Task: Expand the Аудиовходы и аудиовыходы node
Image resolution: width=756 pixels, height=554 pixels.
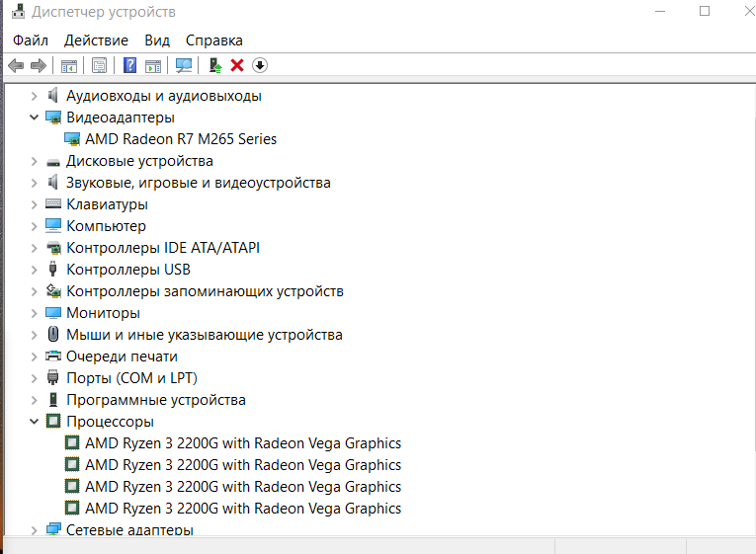Action: coord(34,96)
